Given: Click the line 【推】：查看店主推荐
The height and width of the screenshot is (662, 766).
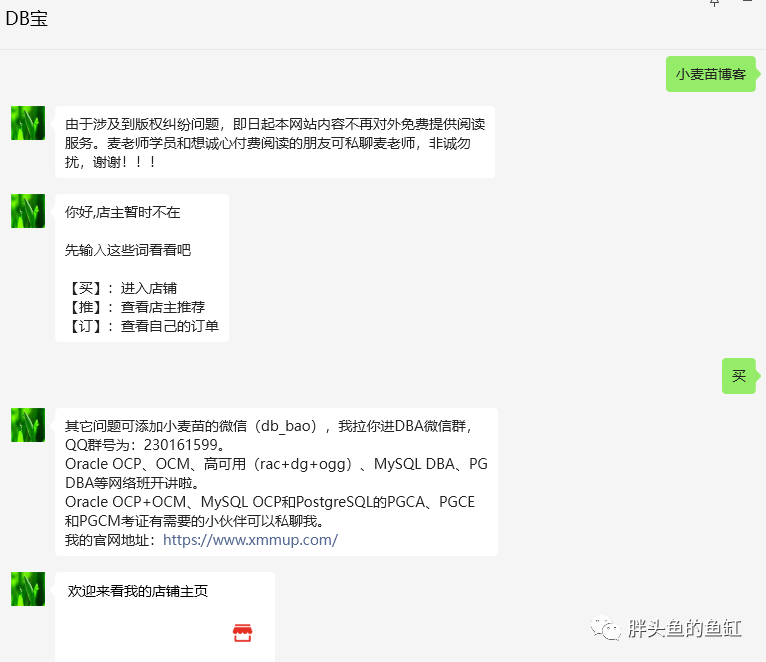Looking at the screenshot, I should [135, 307].
